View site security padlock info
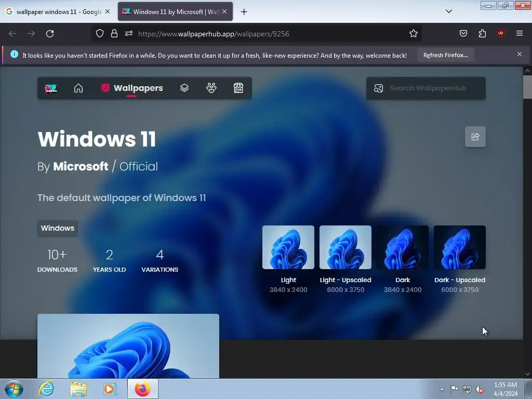 point(114,34)
